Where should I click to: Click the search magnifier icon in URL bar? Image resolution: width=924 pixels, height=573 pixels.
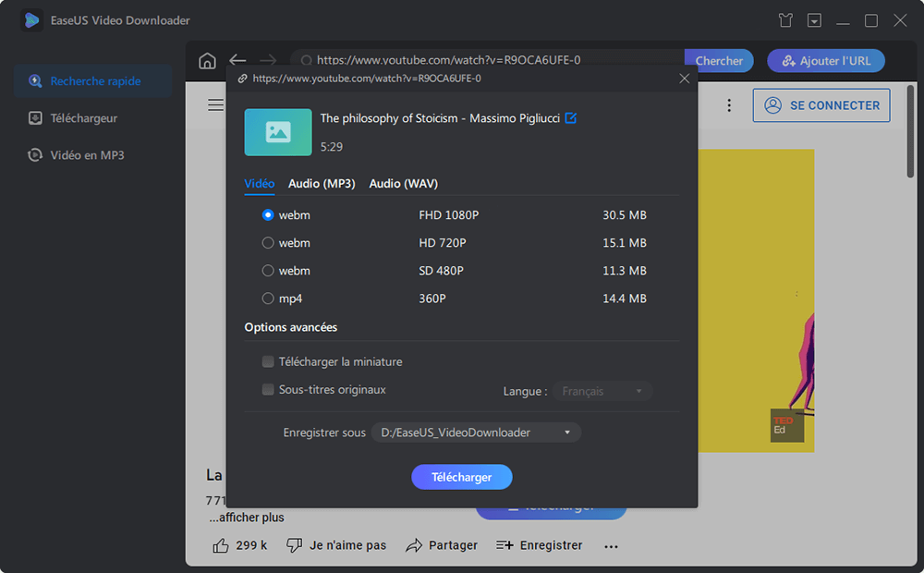tap(306, 60)
